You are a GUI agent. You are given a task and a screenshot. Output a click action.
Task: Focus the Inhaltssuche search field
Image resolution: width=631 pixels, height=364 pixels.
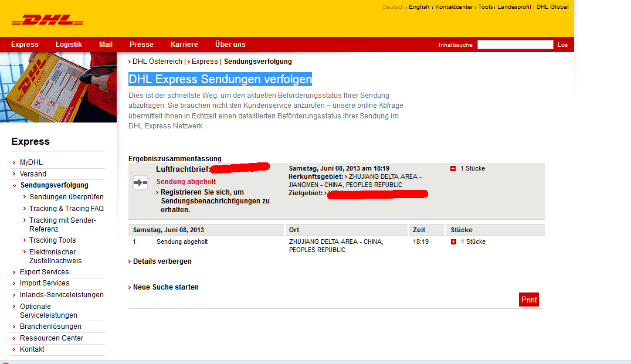tap(515, 45)
